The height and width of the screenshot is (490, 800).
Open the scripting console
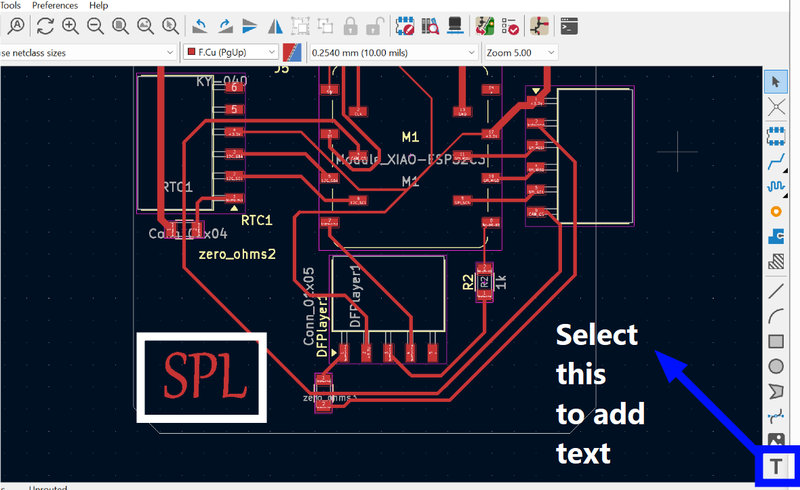coord(569,26)
